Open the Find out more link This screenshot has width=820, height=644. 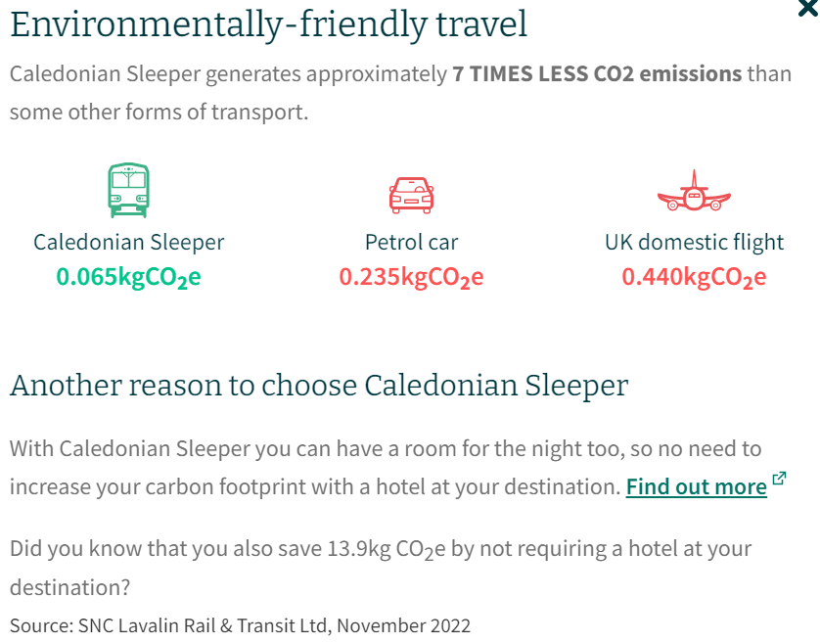coord(696,486)
